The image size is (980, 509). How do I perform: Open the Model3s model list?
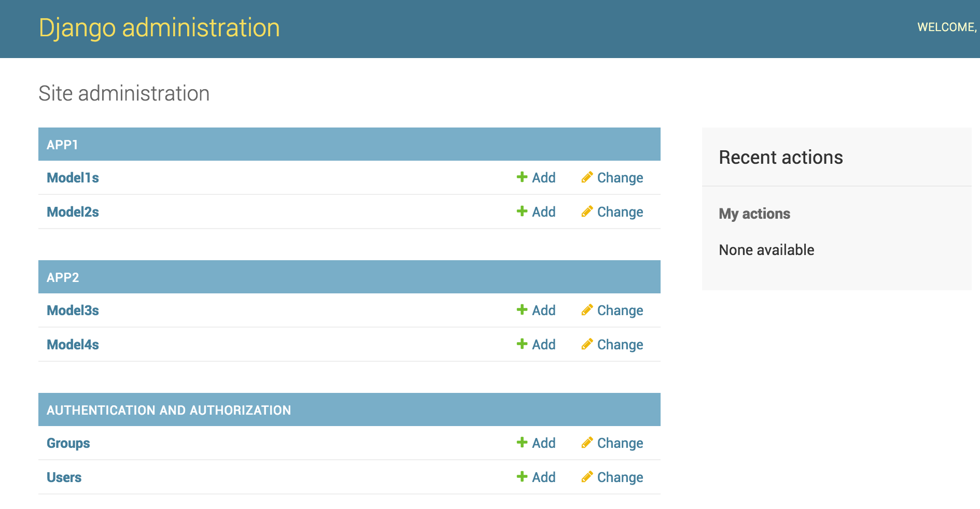click(x=73, y=310)
